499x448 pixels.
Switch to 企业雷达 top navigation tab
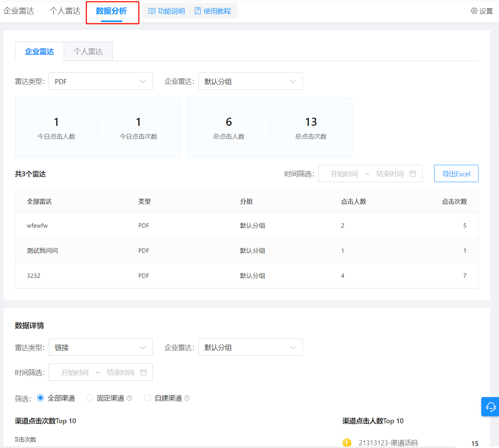[x=19, y=11]
